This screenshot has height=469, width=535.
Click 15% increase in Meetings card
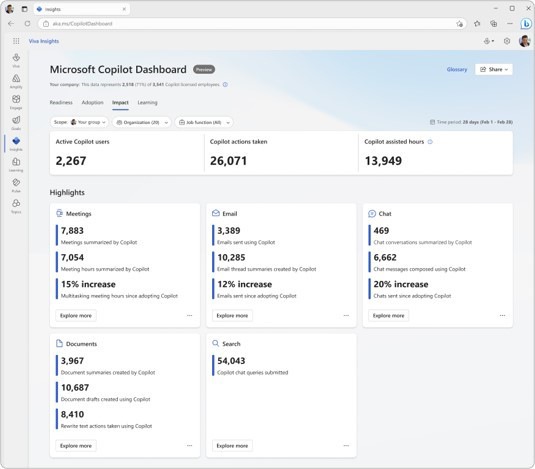88,284
